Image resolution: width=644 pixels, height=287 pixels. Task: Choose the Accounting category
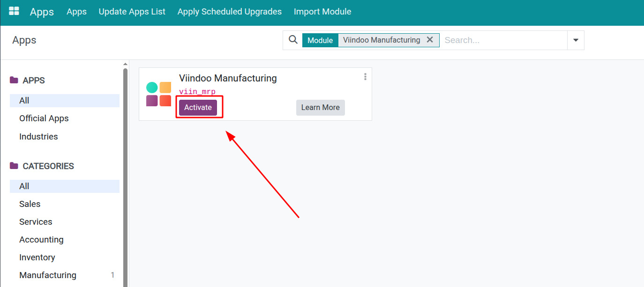pos(41,240)
